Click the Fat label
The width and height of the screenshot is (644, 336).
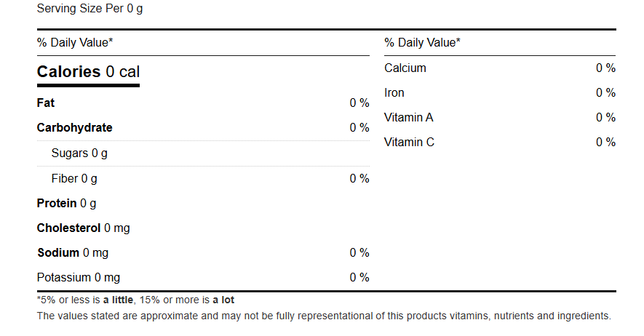pyautogui.click(x=46, y=103)
